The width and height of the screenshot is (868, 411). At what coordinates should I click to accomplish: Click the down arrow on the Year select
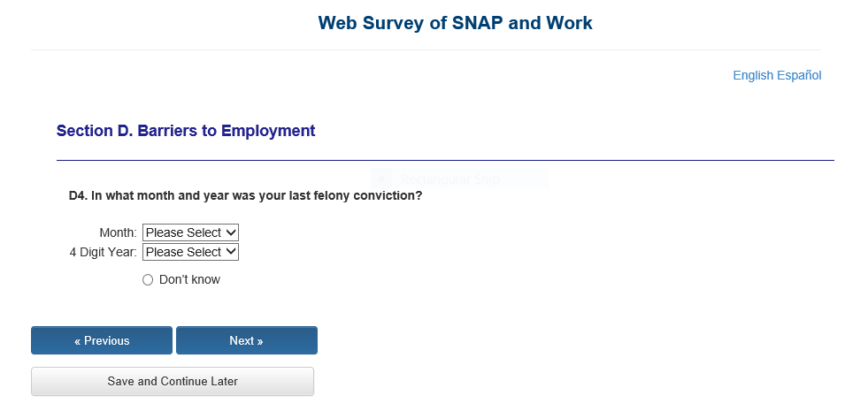(x=231, y=252)
